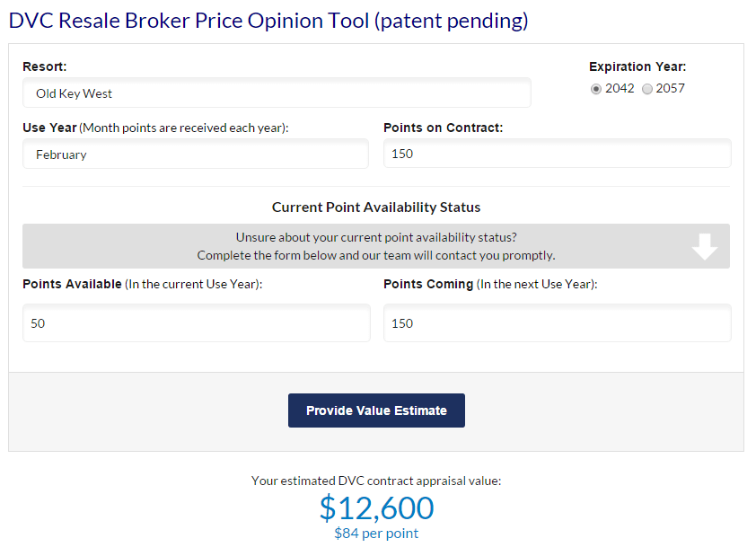Click the $12,600 estimated appraisal value
The width and height of the screenshot is (756, 556).
[376, 508]
